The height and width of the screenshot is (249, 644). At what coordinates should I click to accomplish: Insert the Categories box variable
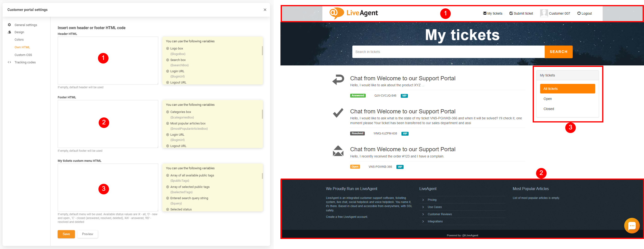167,112
